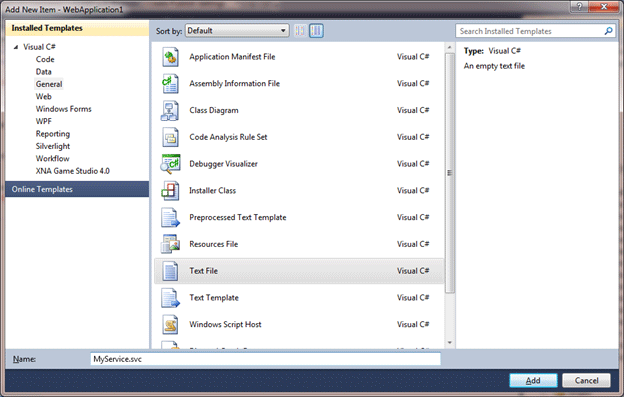Viewport: 624px width, 397px height.
Task: Select the Text File label
Action: 203,271
